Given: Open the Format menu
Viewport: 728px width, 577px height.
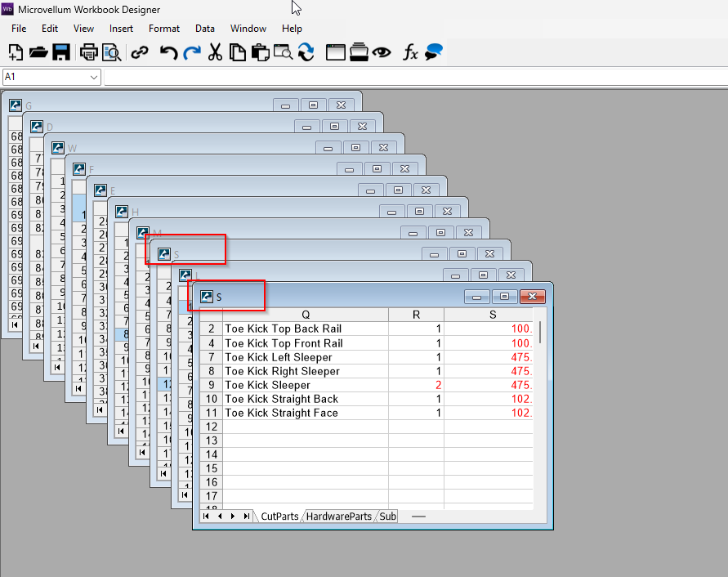Looking at the screenshot, I should coord(164,29).
